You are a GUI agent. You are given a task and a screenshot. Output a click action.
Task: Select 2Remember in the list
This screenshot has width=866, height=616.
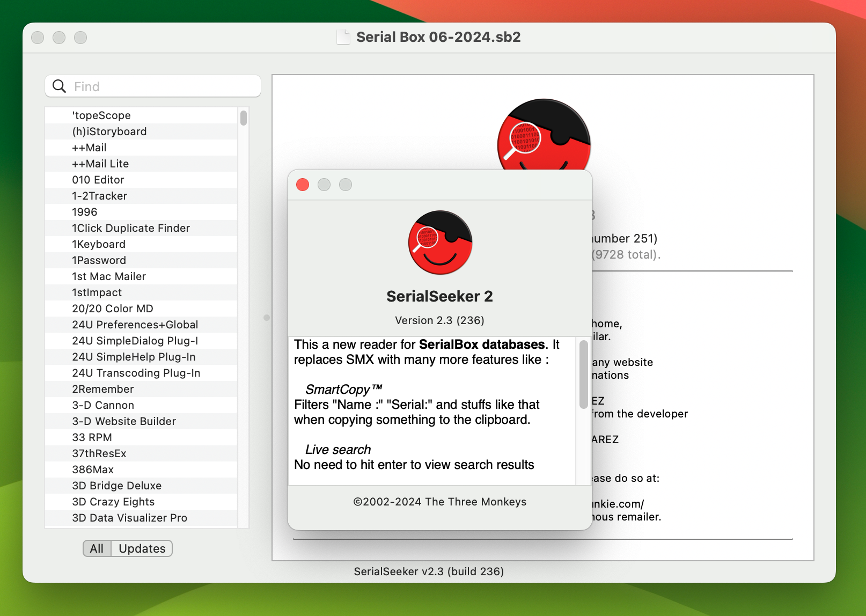pyautogui.click(x=141, y=389)
